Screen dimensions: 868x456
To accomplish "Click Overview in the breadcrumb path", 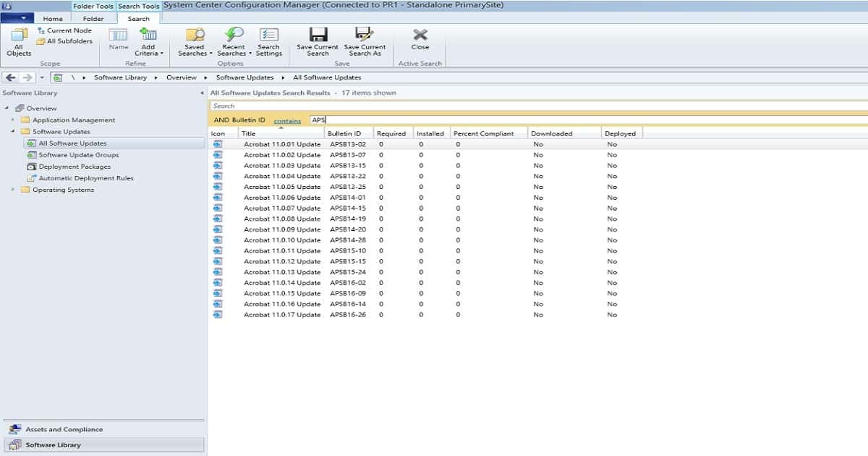I will 182,77.
